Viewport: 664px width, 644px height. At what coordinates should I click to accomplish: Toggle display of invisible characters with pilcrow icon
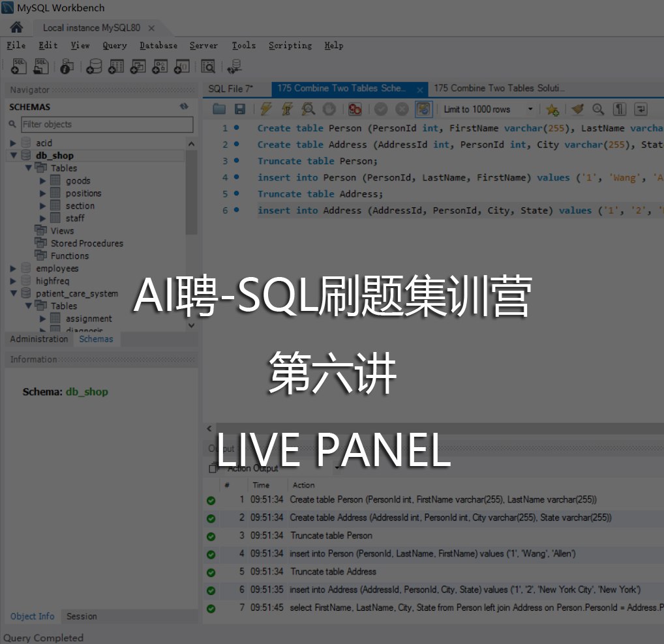(620, 109)
